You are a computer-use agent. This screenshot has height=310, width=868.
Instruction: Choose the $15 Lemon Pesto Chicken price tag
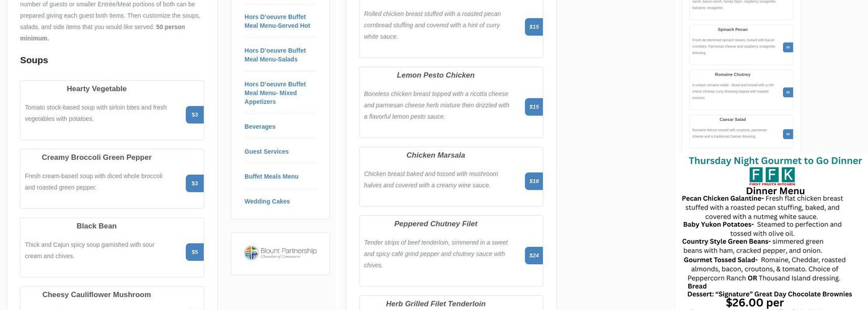click(534, 107)
